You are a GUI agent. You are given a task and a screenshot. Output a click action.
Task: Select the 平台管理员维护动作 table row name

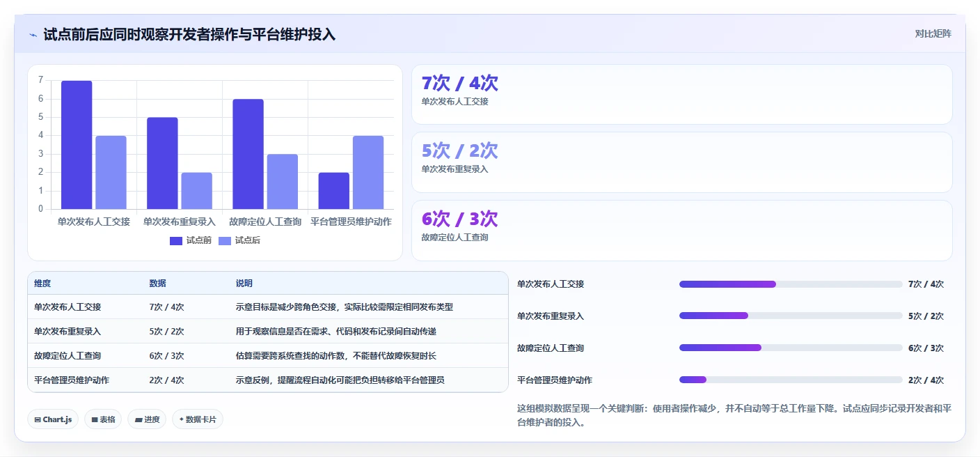tap(72, 380)
